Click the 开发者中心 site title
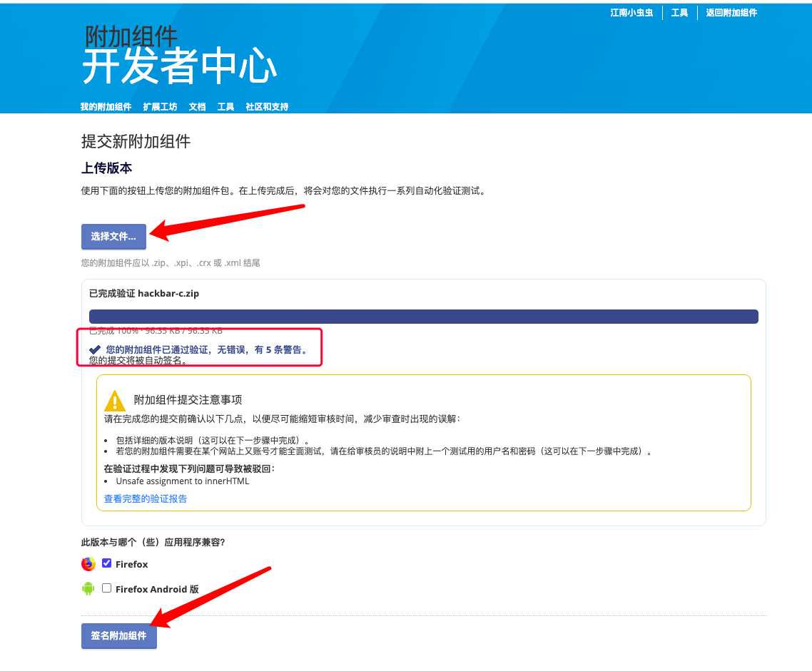 [x=180, y=66]
